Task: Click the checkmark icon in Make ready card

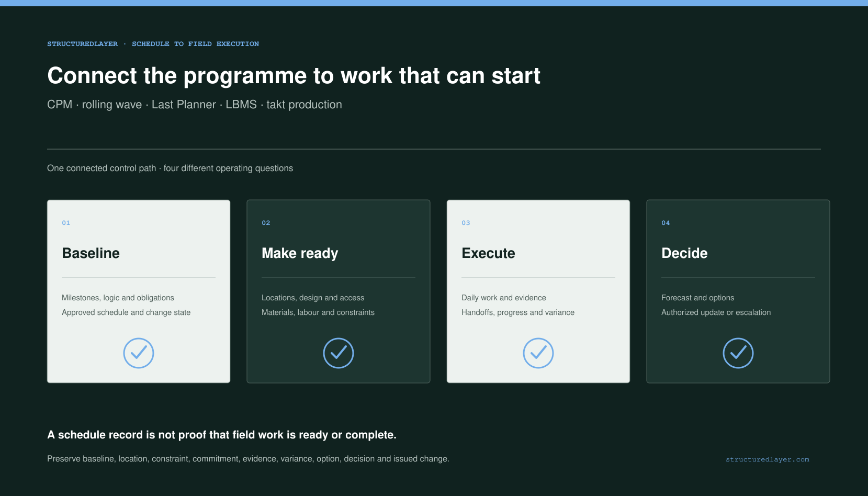Action: [339, 353]
